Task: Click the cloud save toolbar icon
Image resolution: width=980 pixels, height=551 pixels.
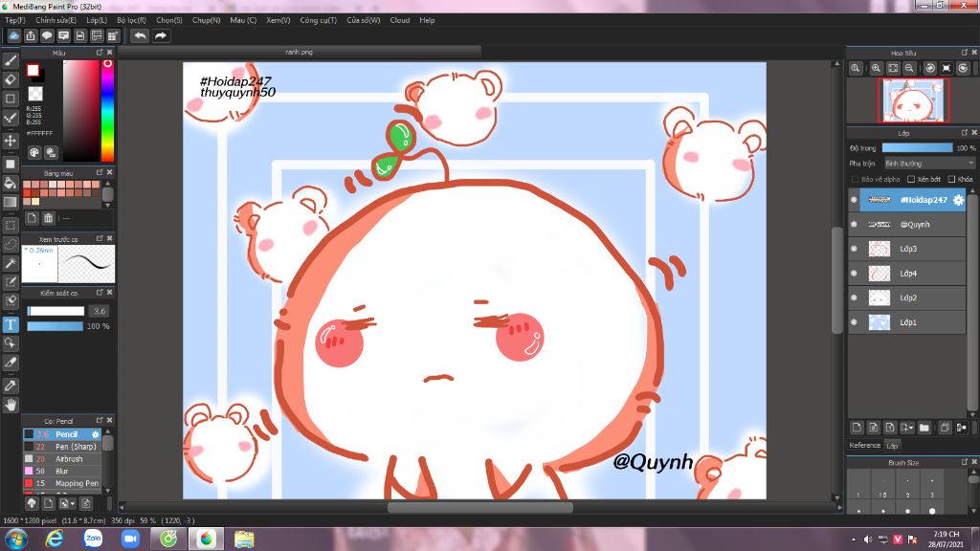Action: 13,35
